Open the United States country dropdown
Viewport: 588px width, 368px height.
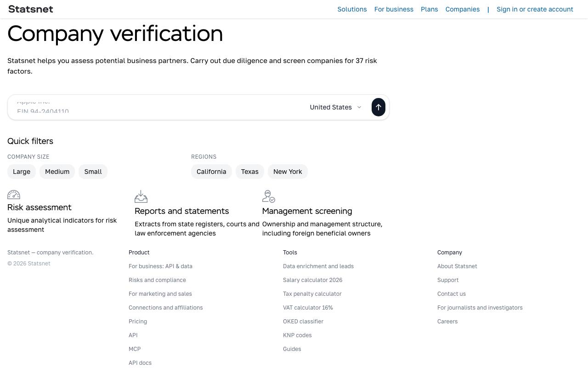(x=336, y=107)
